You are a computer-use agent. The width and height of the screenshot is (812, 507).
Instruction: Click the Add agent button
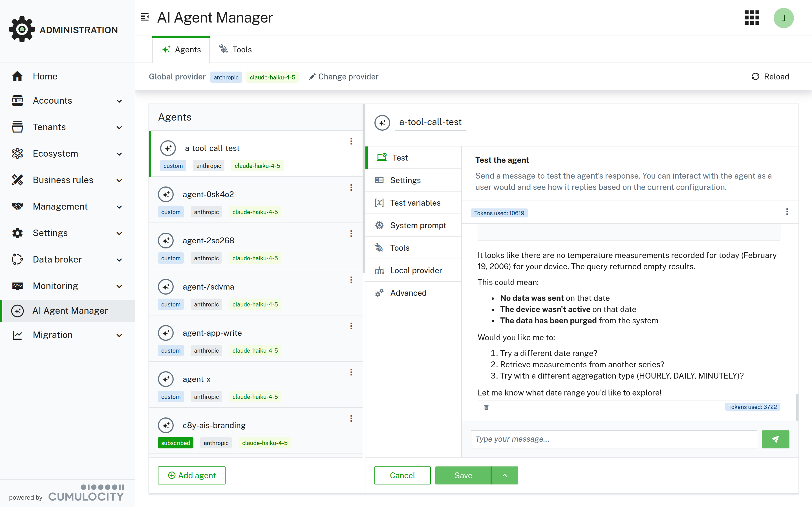(191, 475)
